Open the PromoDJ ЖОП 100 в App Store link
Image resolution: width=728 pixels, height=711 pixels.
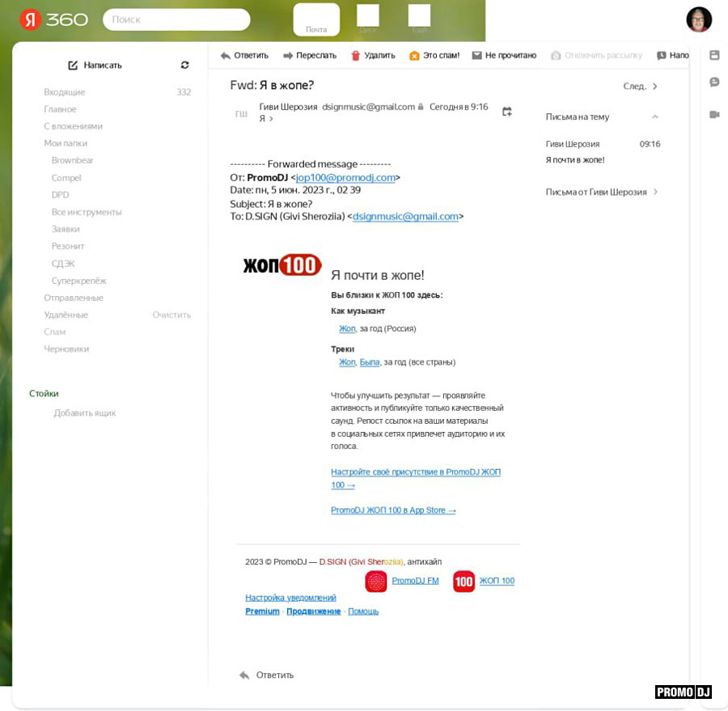(393, 510)
